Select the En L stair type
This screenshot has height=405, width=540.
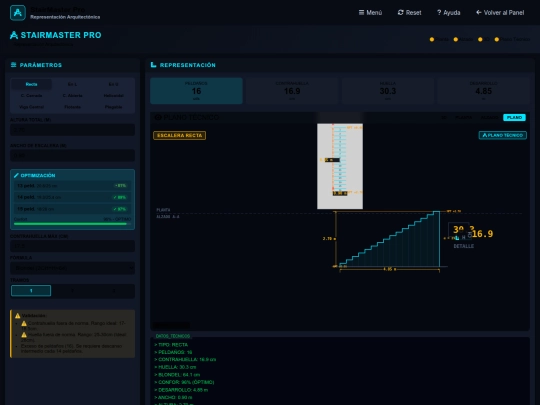tap(72, 84)
